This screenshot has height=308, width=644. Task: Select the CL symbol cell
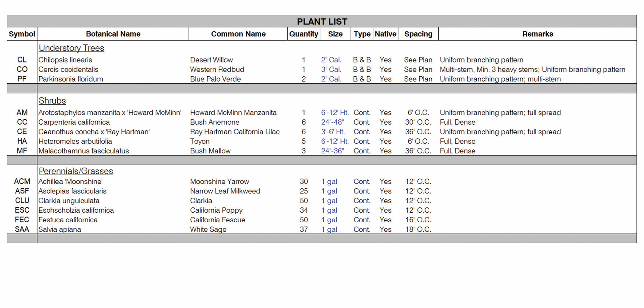click(22, 60)
